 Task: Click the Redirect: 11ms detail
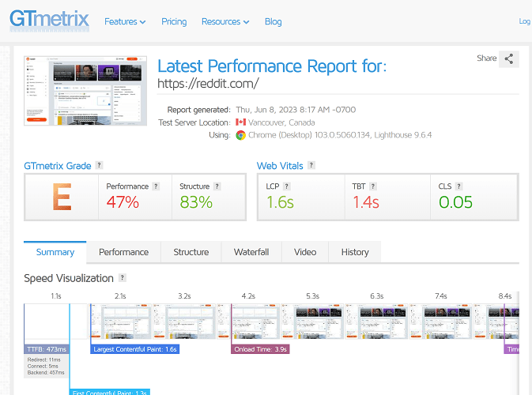(x=43, y=359)
